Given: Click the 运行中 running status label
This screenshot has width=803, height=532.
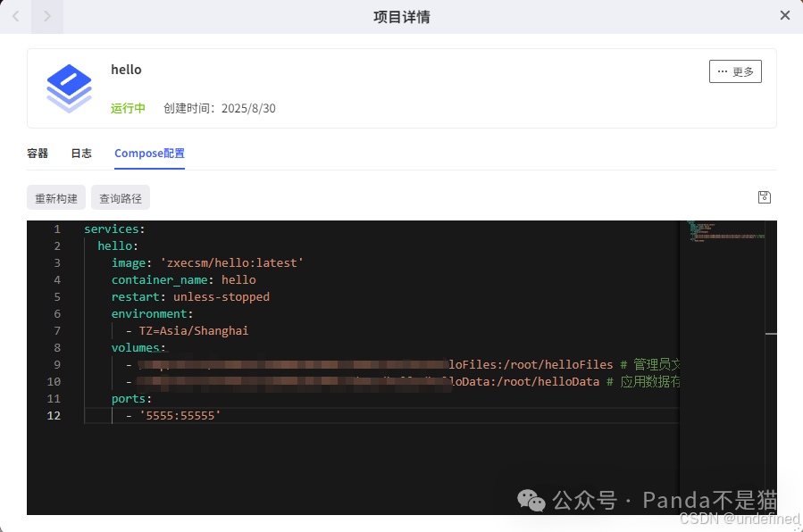Looking at the screenshot, I should (x=128, y=108).
